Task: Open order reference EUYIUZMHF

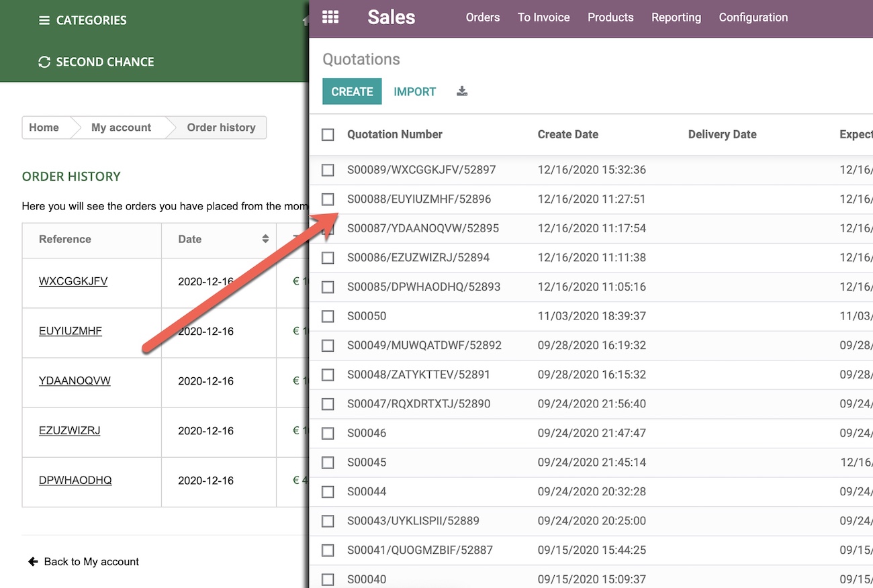Action: click(x=71, y=331)
